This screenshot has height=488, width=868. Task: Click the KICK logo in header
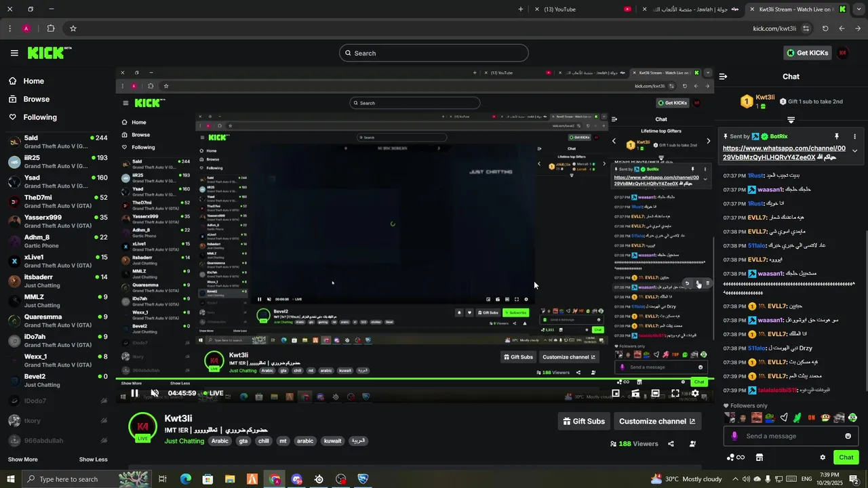pyautogui.click(x=50, y=53)
